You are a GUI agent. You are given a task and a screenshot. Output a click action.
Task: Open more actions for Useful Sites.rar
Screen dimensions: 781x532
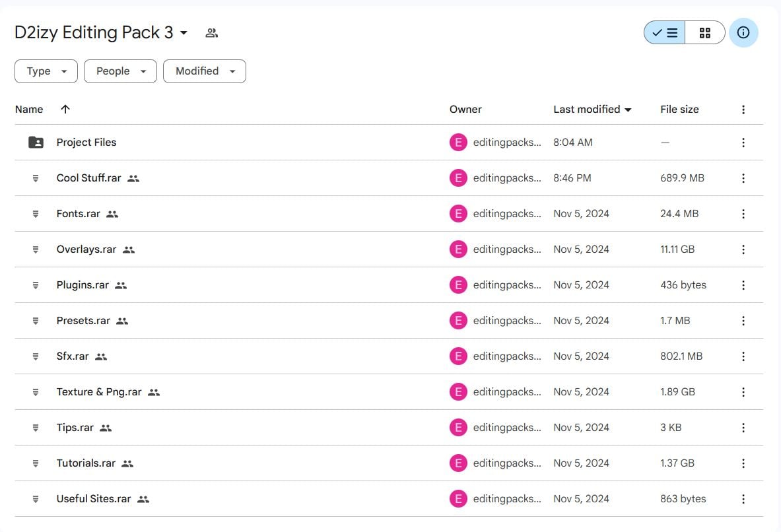[743, 499]
